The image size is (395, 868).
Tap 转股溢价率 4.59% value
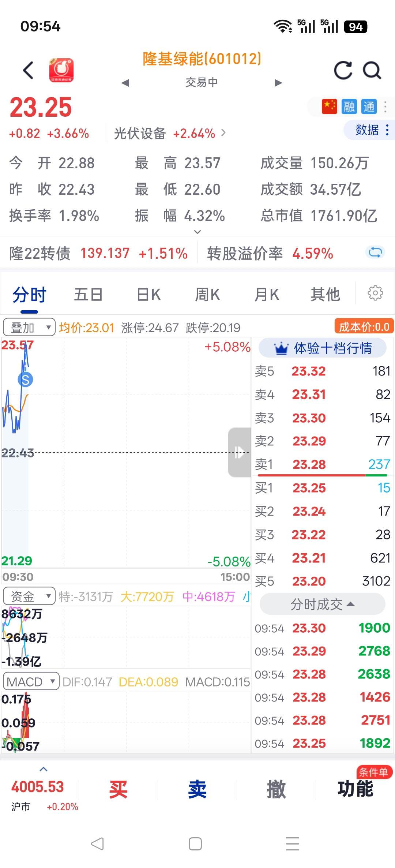tap(313, 253)
